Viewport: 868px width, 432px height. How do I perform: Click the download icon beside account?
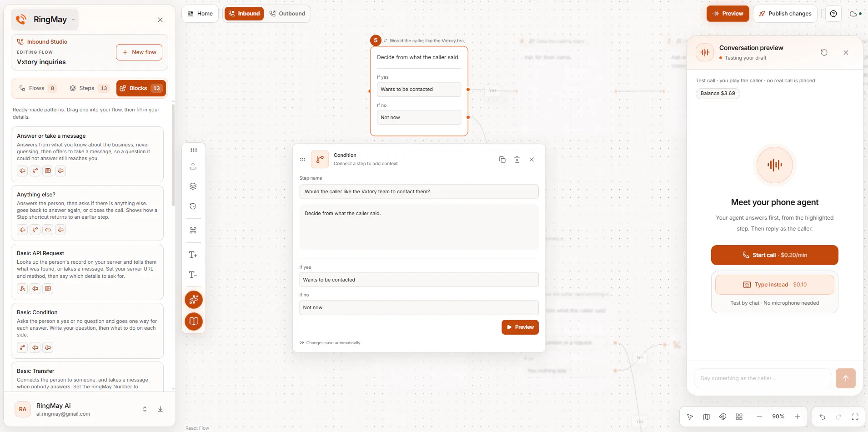[161, 409]
